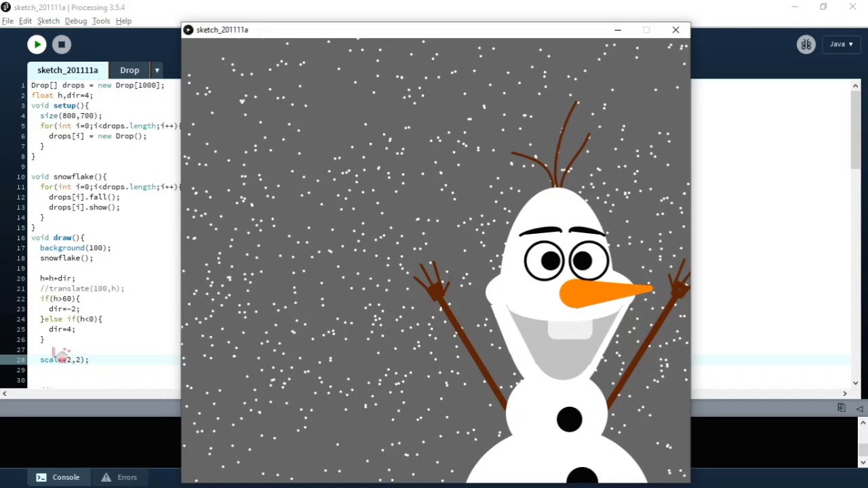Click editor vertical scrollbar up arrow
Image resolution: width=868 pixels, height=488 pixels.
[x=856, y=86]
